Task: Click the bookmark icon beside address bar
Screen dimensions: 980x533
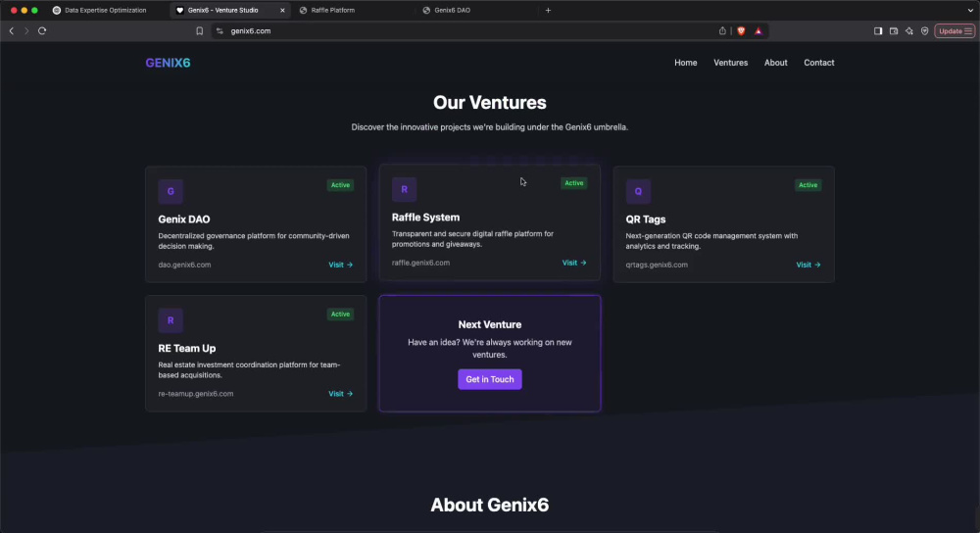Action: 199,30
